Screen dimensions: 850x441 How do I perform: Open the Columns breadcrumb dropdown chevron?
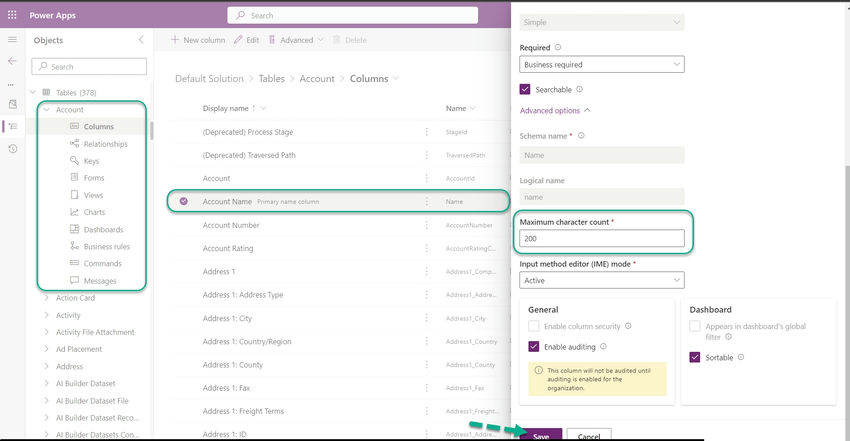click(396, 79)
